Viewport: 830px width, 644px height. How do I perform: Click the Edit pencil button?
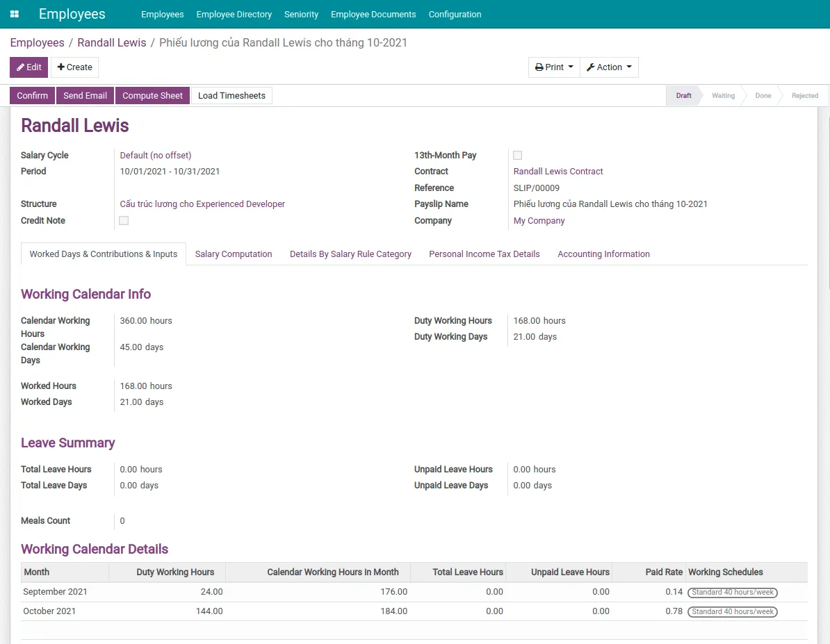point(29,67)
